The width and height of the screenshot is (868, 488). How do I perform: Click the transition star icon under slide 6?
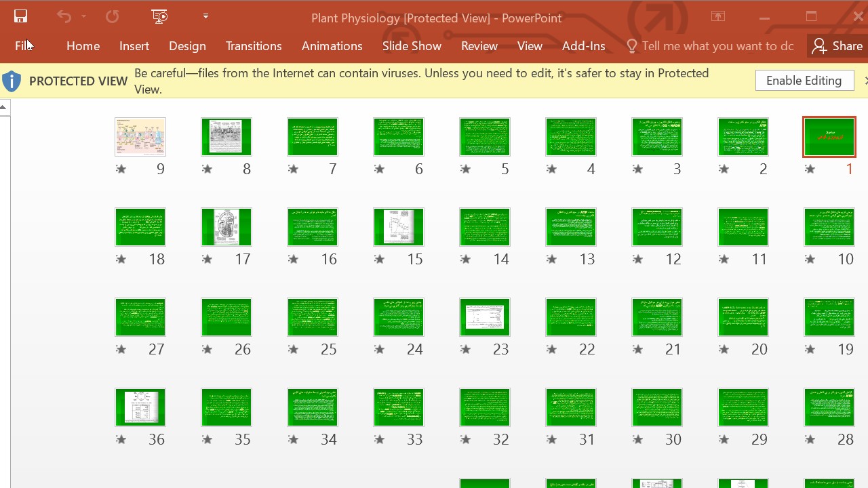379,169
